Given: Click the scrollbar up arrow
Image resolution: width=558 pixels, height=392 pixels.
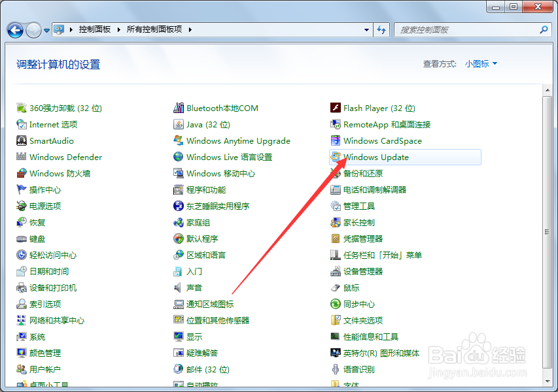Looking at the screenshot, I should 548,90.
